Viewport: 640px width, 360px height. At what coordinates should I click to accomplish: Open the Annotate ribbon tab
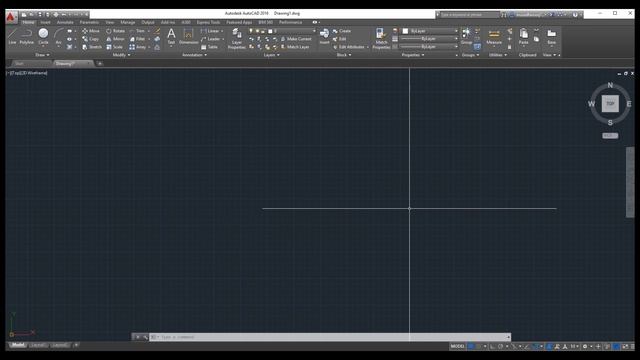point(65,22)
